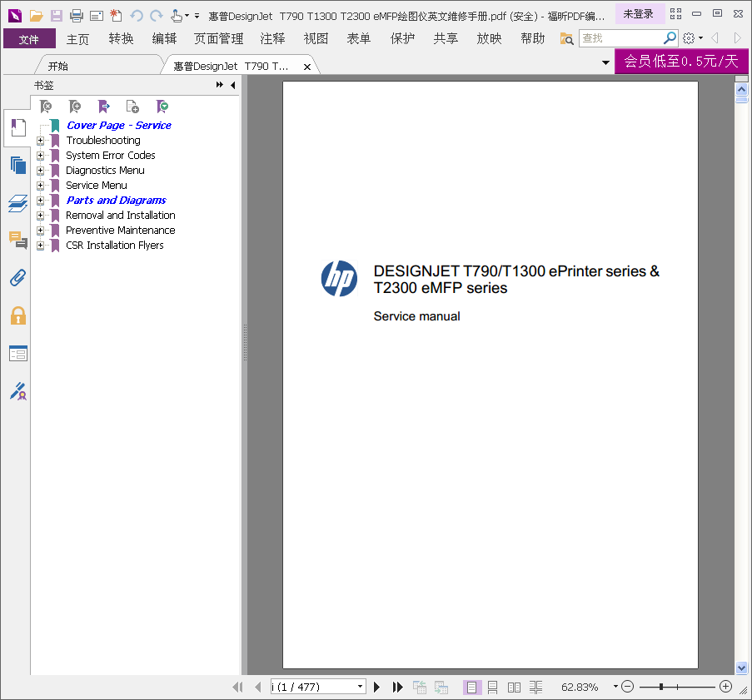
Task: Expand the Parts and Diagrams bookmark
Action: (x=40, y=201)
